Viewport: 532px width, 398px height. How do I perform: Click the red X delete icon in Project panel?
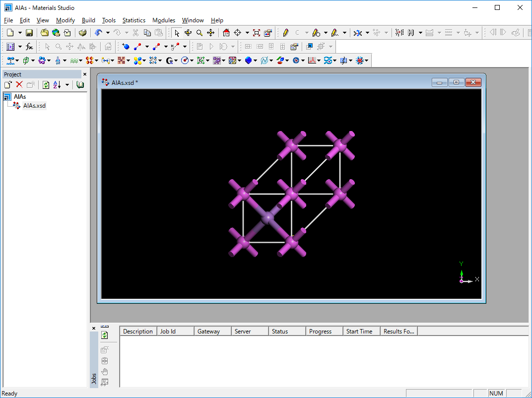click(19, 85)
